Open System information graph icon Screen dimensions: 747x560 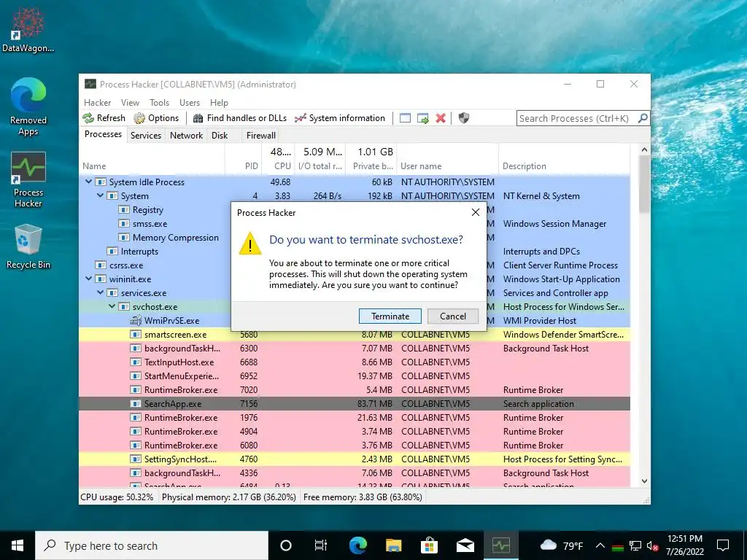[300, 118]
